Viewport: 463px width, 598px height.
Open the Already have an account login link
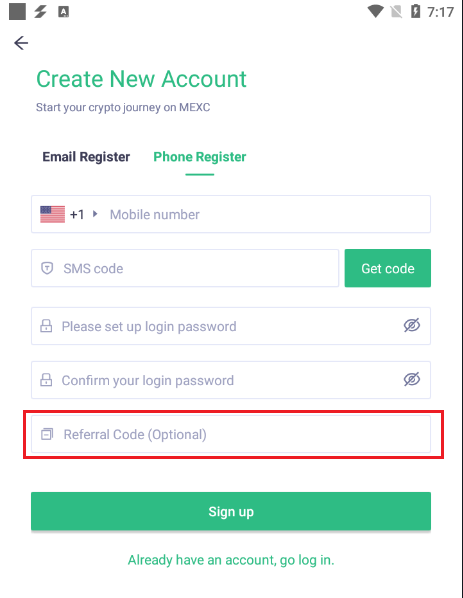231,560
